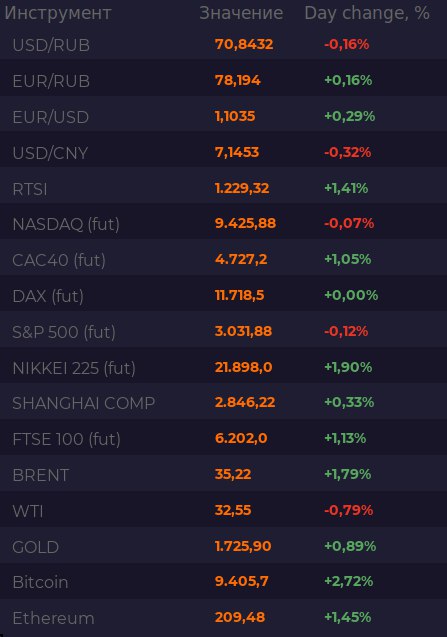
Task: Select the Bitcoin row
Action: pyautogui.click(x=224, y=581)
